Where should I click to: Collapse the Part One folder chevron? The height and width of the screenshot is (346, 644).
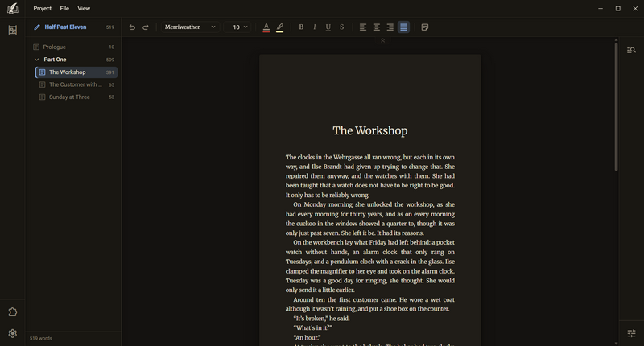(x=36, y=60)
